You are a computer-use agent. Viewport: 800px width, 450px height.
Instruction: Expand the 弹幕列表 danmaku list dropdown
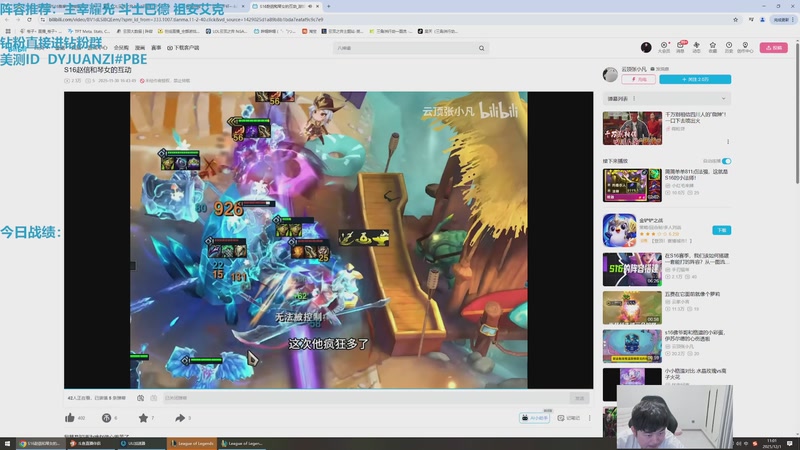click(723, 98)
